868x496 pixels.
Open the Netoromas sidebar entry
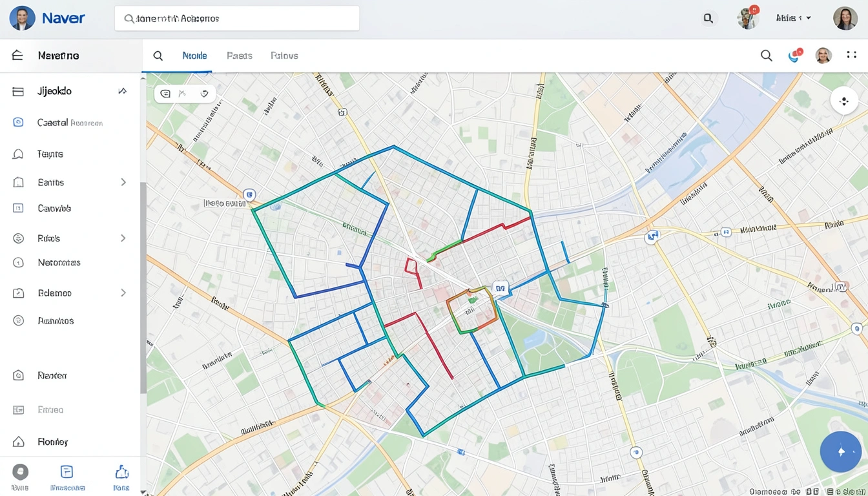(59, 263)
